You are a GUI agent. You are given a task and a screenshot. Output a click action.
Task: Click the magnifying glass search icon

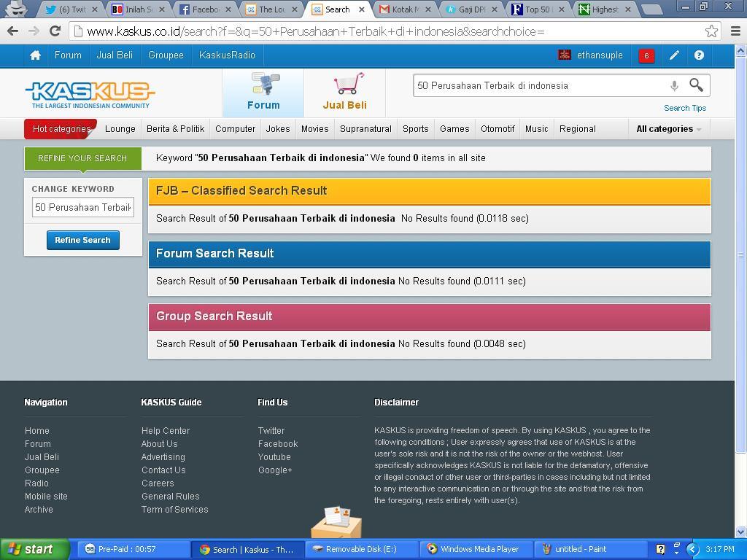696,85
